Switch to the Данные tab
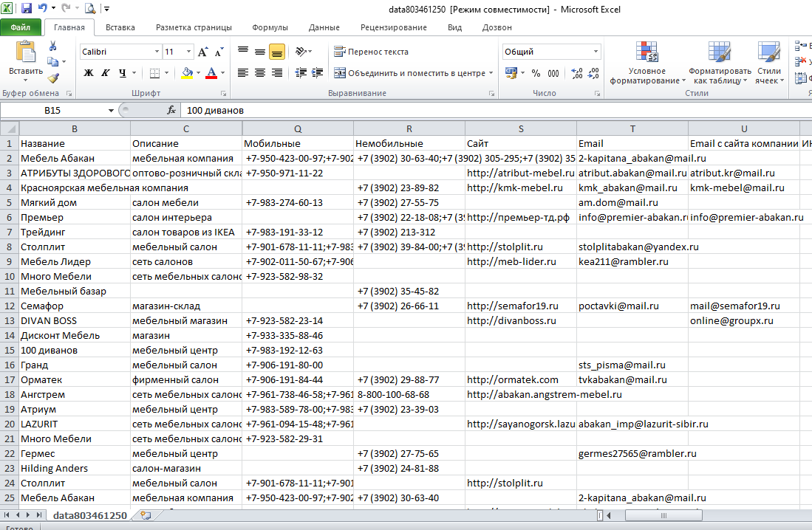812x530 pixels. [x=324, y=27]
